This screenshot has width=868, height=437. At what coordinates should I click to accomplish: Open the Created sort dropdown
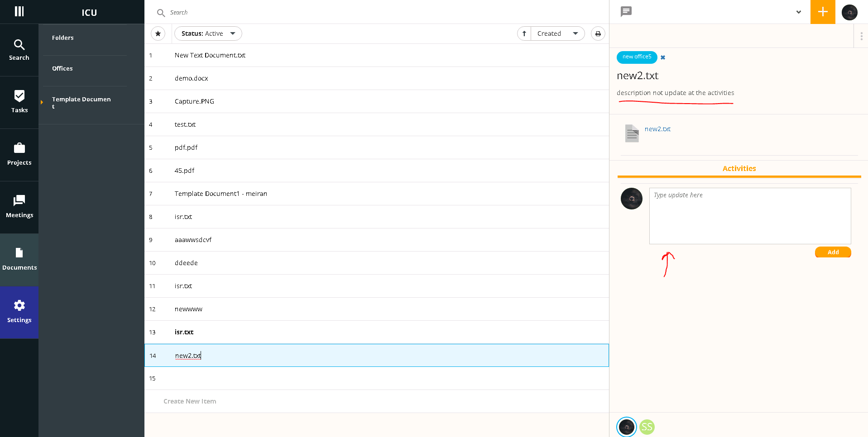click(x=557, y=33)
